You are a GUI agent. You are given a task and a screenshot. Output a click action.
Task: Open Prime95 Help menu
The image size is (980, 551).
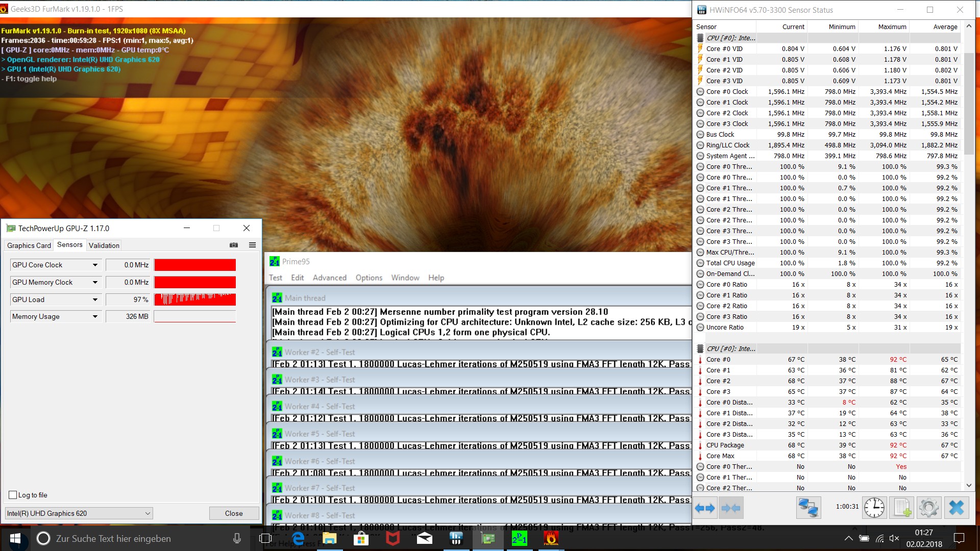[x=436, y=278]
